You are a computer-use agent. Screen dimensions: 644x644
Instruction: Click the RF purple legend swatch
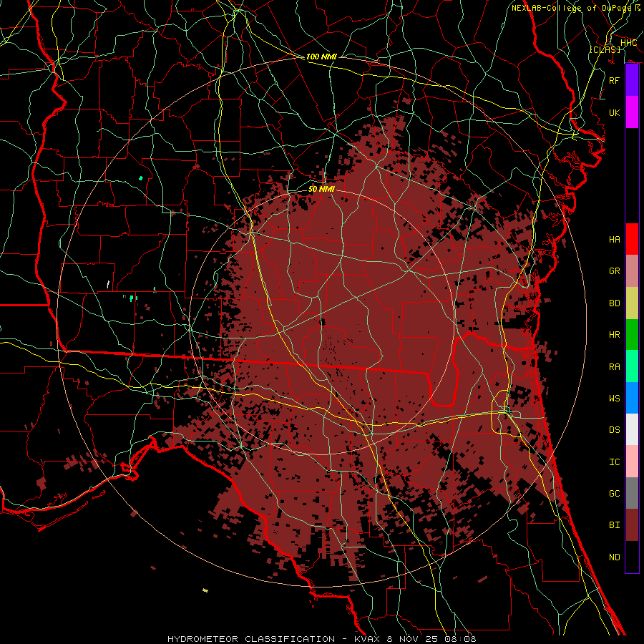[x=632, y=80]
